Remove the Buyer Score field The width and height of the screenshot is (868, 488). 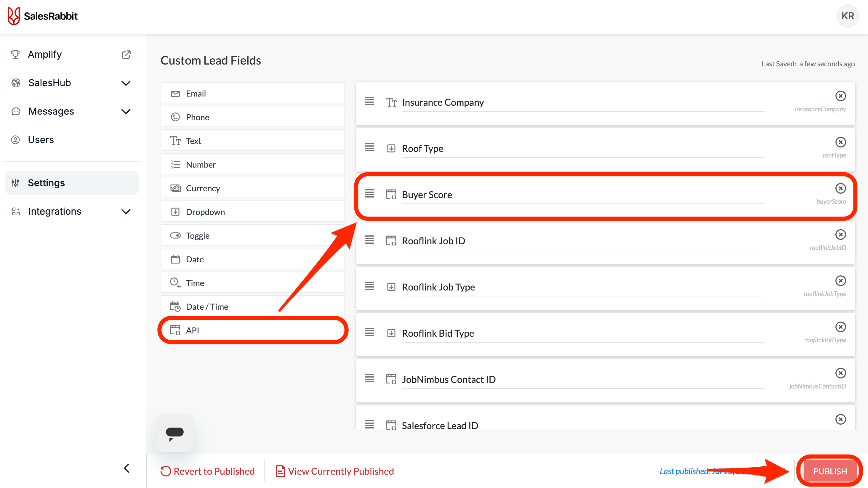(840, 188)
